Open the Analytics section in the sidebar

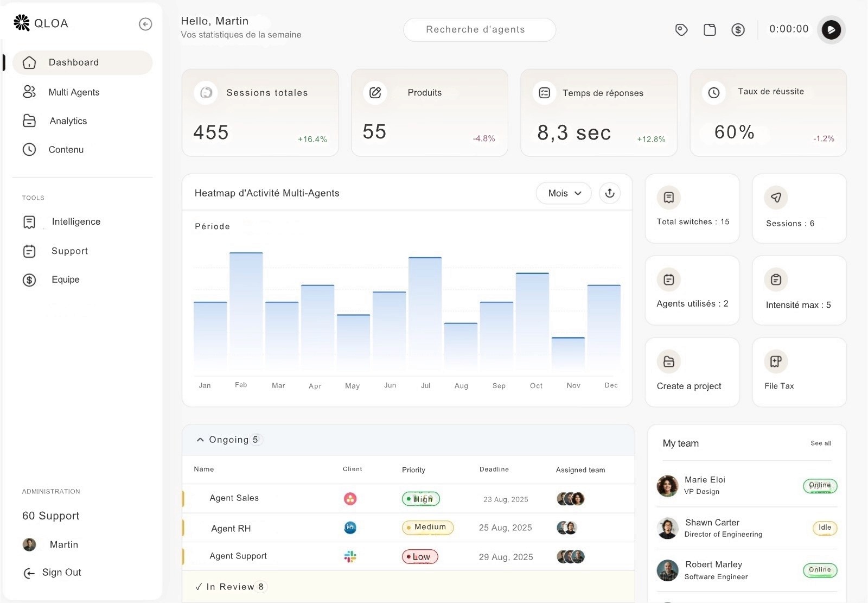(68, 121)
